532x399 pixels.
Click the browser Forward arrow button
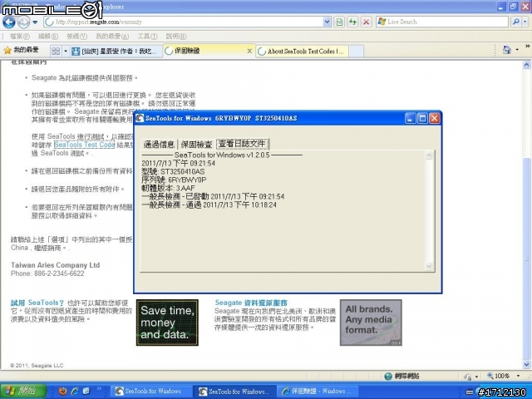point(23,22)
